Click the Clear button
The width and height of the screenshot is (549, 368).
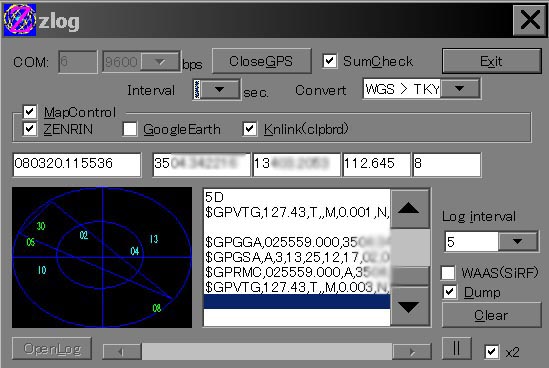491,315
